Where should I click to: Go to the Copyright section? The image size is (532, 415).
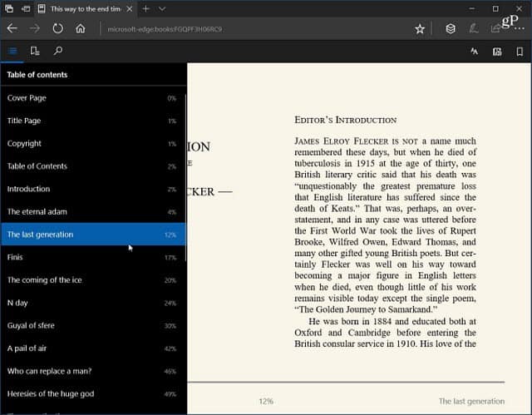pos(92,144)
